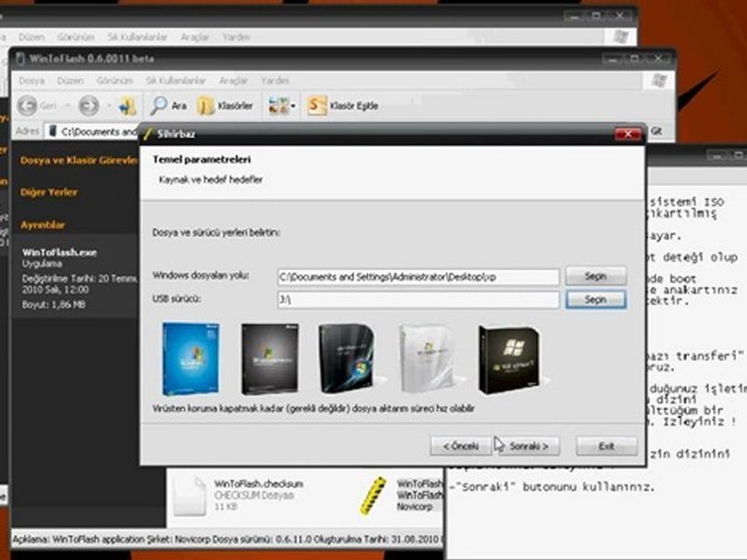Click the blue Windows XP box image
Screen dimensions: 747x560
click(x=191, y=359)
